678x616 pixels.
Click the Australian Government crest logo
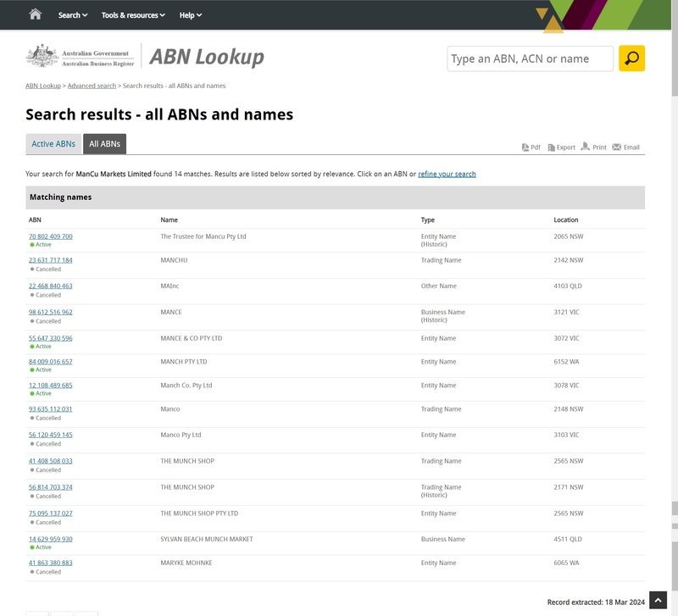point(42,57)
